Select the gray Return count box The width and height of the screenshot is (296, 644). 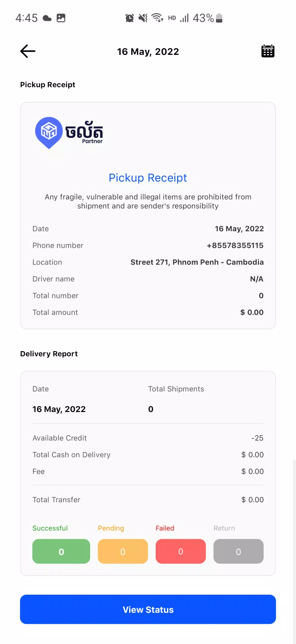pos(238,551)
